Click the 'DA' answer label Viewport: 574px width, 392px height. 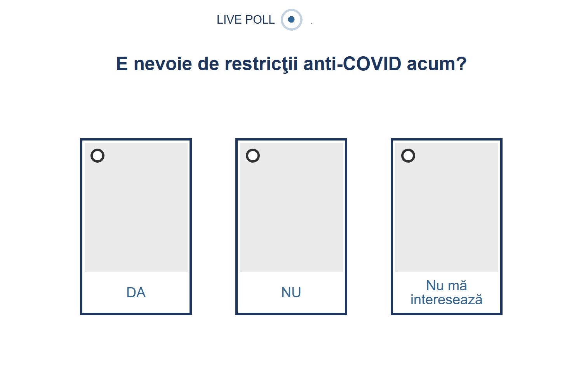[x=136, y=293]
